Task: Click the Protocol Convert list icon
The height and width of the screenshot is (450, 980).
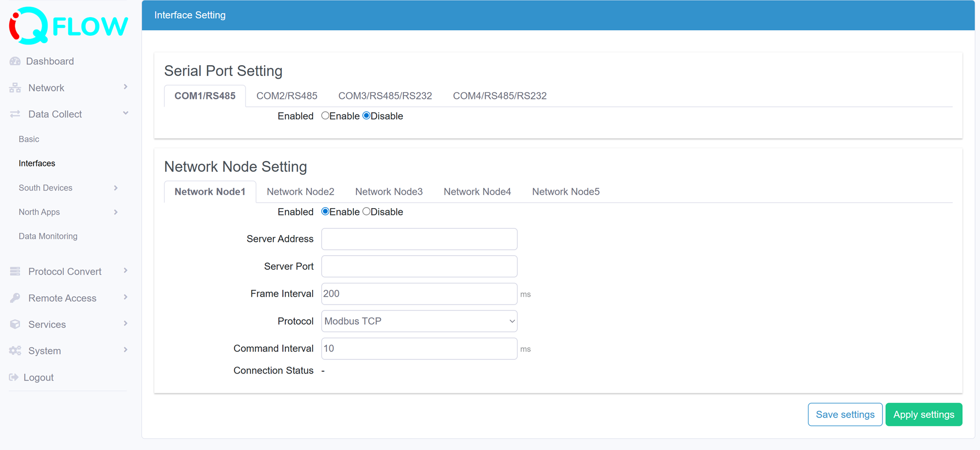Action: pyautogui.click(x=15, y=271)
